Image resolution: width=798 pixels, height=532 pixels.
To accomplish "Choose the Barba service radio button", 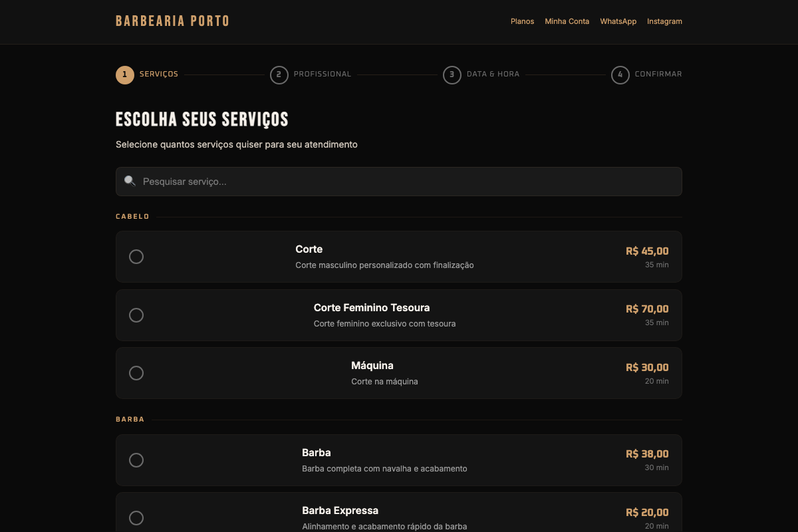I will tap(136, 460).
